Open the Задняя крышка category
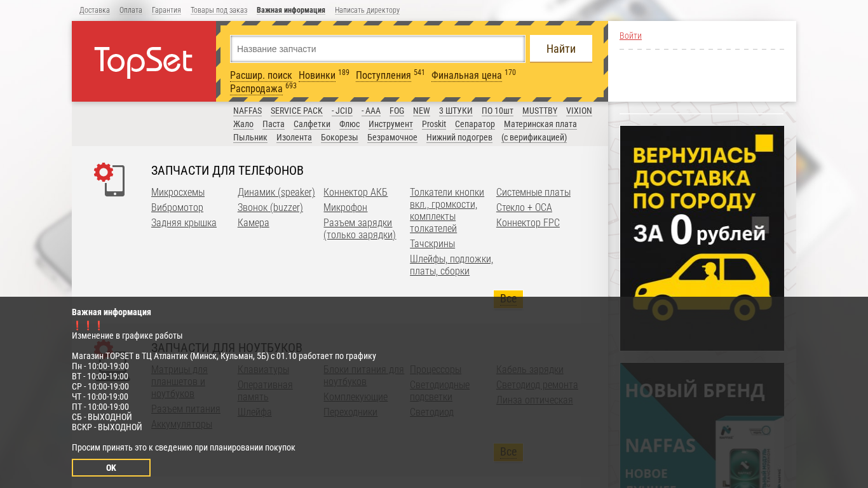This screenshot has width=868, height=488. click(184, 222)
